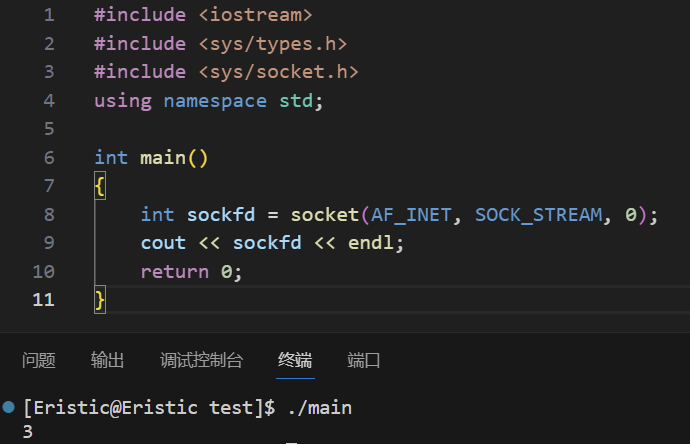The image size is (690, 444).
Task: Click line number 1 in the gutter
Action: click(x=49, y=15)
